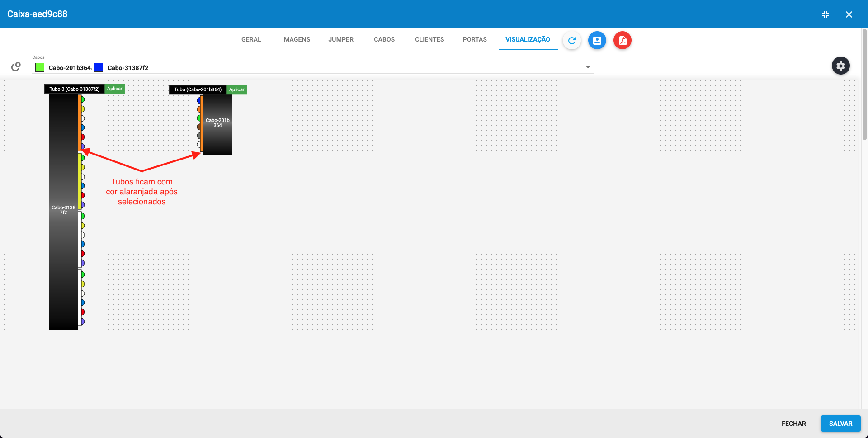Select green fiber in bottom tube of Cabo-31387f2
Image resolution: width=868 pixels, height=438 pixels.
(x=83, y=274)
